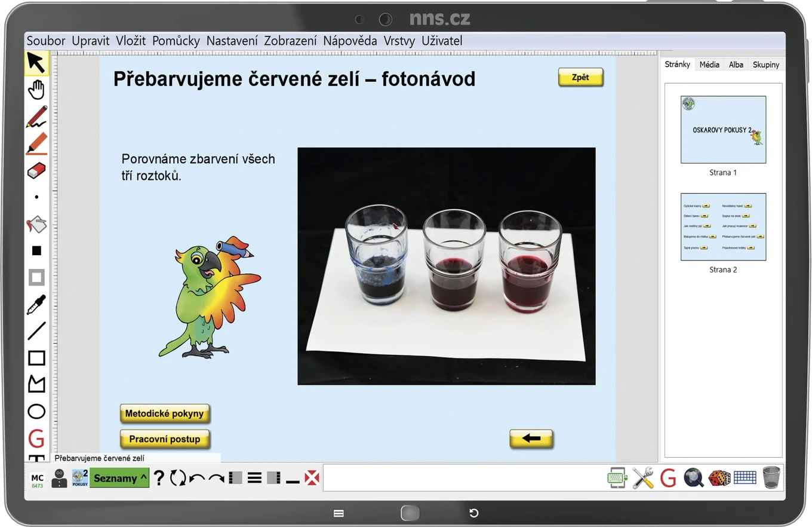Redo with the right curved arrow
This screenshot has height=527, width=812.
point(216,479)
